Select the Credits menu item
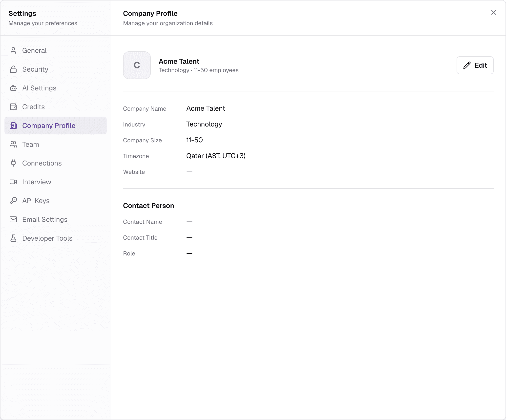The width and height of the screenshot is (506, 420). coord(56,107)
